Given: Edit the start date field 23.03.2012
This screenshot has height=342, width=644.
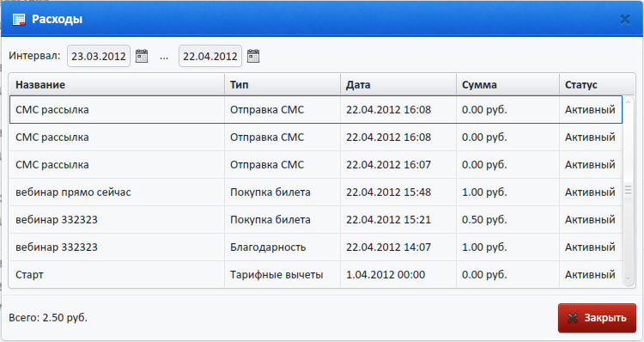Looking at the screenshot, I should point(99,56).
